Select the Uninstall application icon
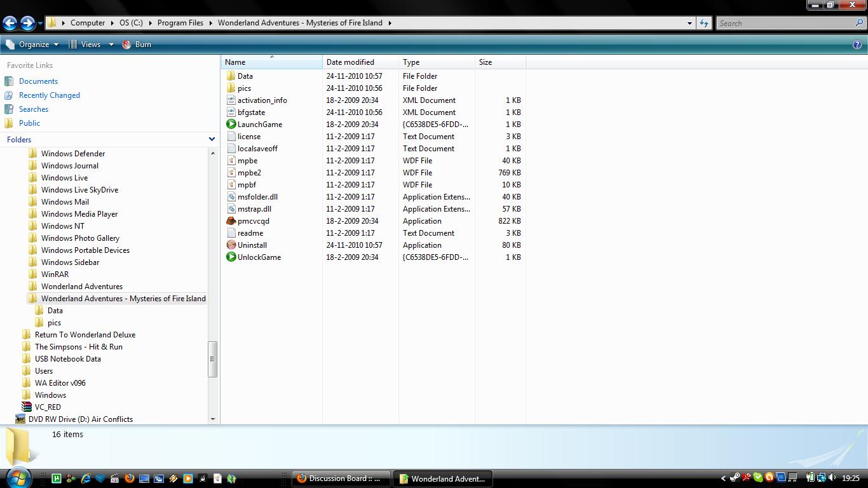This screenshot has width=868, height=488. coord(231,245)
